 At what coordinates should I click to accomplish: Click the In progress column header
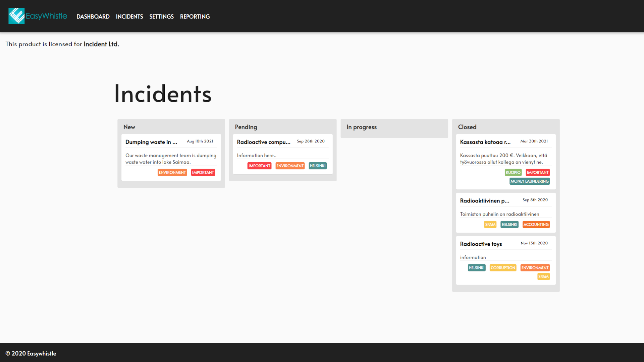click(362, 127)
